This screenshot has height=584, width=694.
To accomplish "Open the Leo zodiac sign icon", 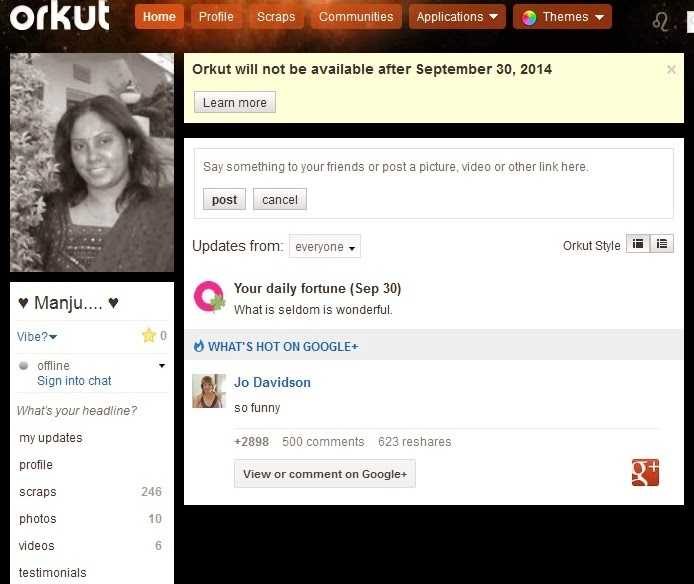I will 660,21.
